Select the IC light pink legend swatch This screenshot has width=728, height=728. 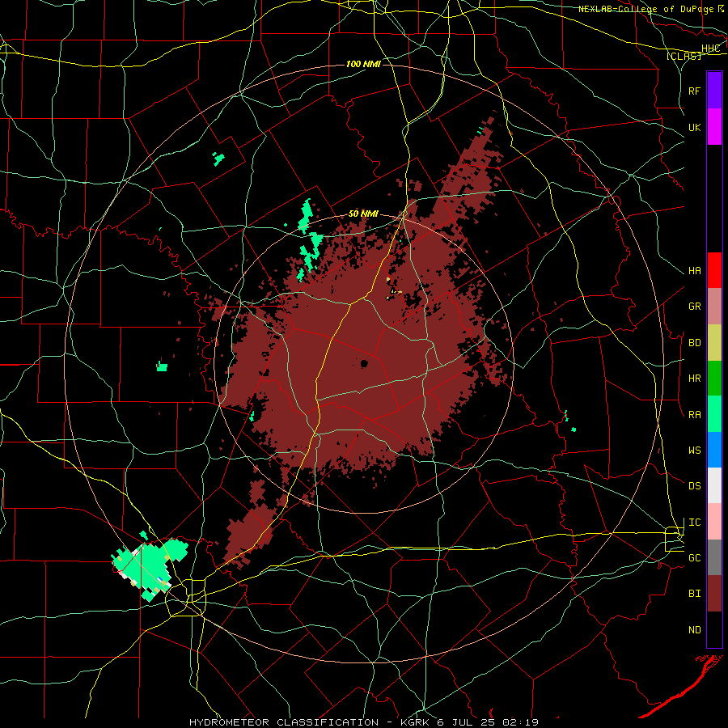(714, 522)
